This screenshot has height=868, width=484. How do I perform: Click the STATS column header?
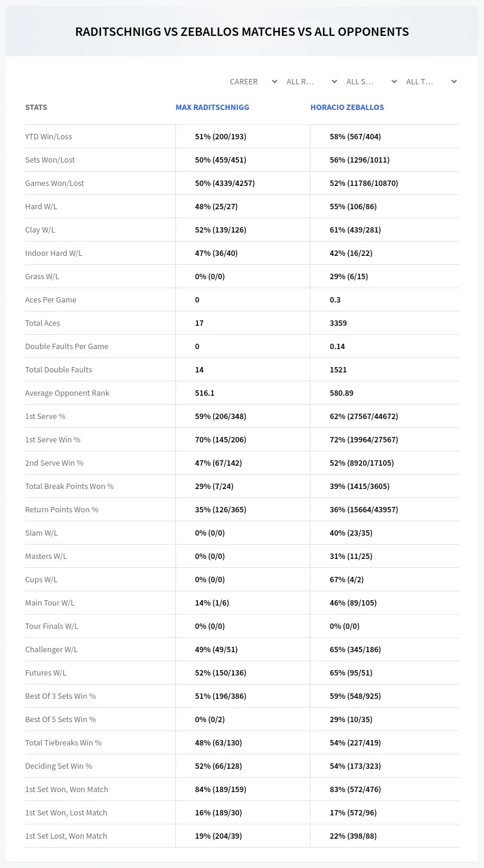tap(36, 108)
